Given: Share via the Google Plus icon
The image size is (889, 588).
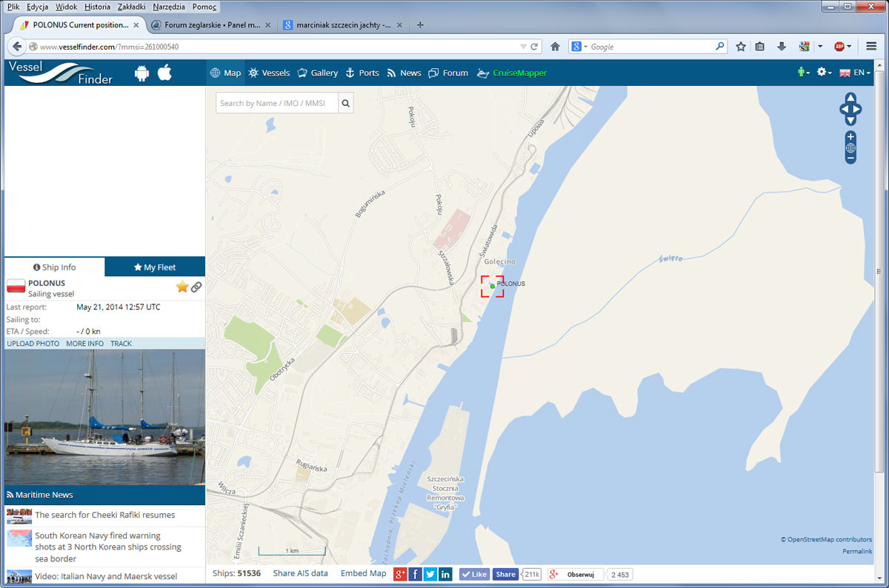Looking at the screenshot, I should [400, 574].
